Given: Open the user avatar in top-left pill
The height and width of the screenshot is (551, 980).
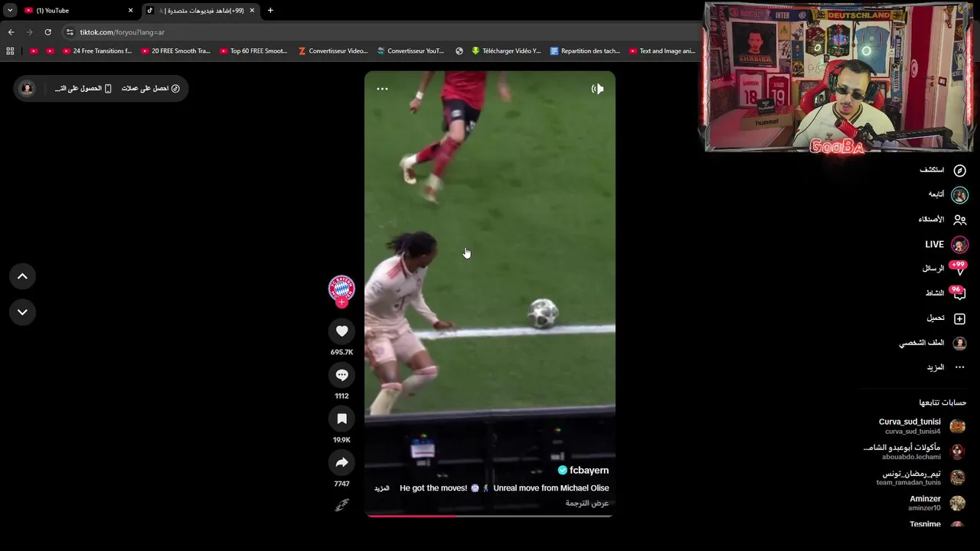Looking at the screenshot, I should tap(27, 89).
